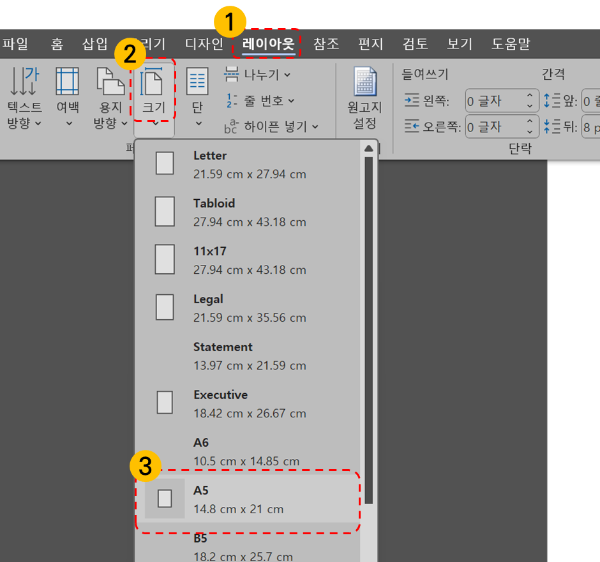Click the size list scrollbar thumb

pos(369,330)
